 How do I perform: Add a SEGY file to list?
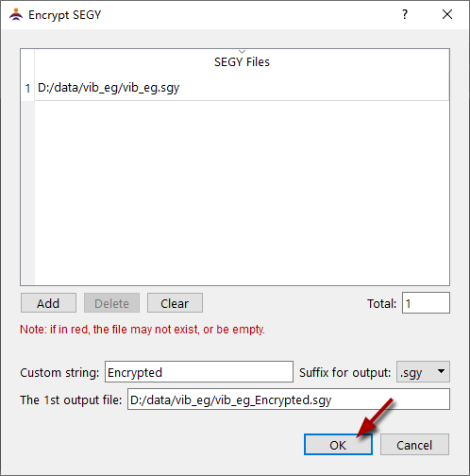click(48, 303)
